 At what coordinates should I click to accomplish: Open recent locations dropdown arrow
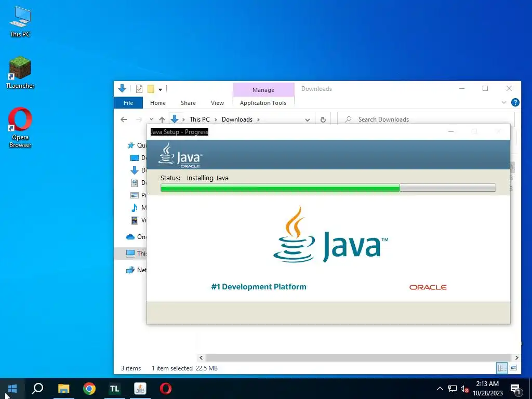click(x=151, y=119)
